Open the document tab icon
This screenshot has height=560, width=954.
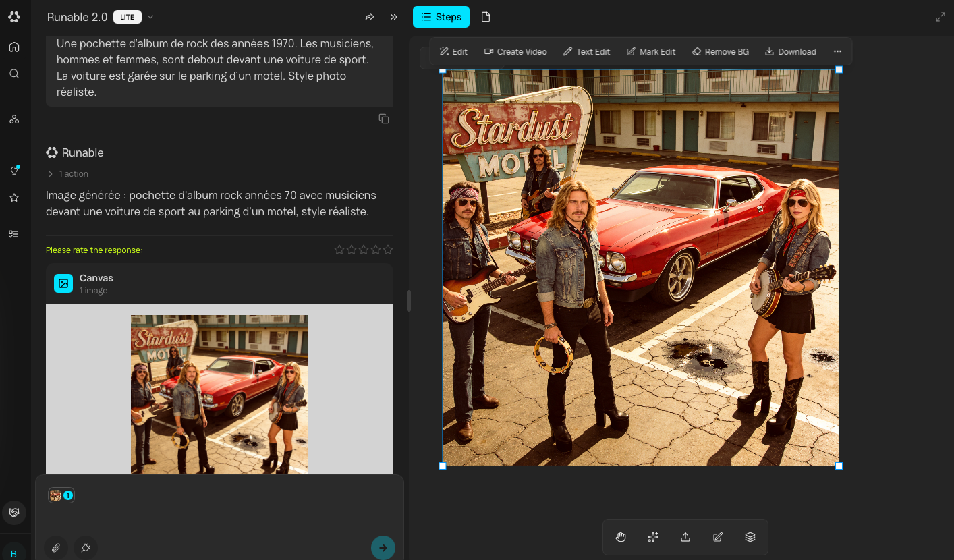pos(486,17)
